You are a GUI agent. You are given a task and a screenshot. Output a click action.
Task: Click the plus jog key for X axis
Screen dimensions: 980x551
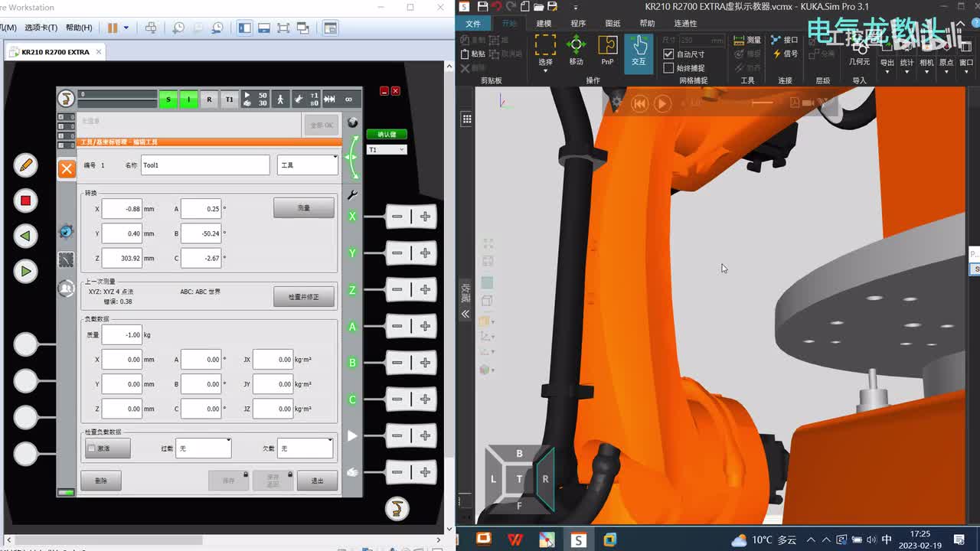426,217
